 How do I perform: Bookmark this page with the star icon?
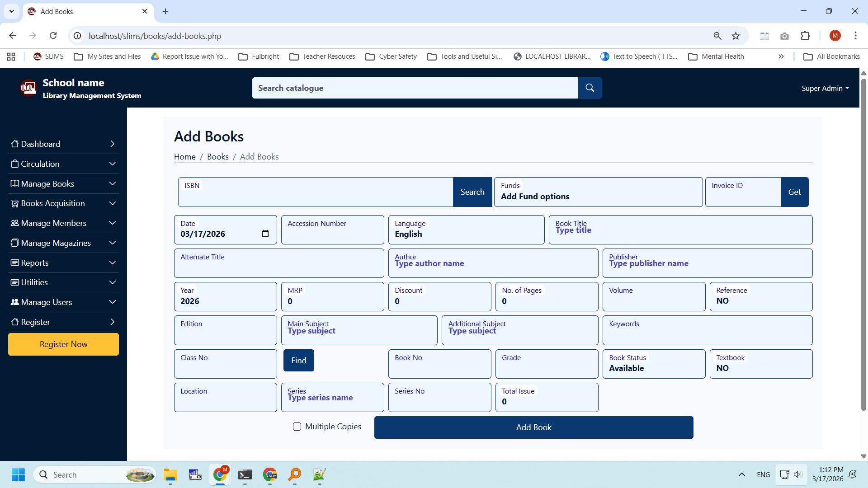click(x=736, y=36)
